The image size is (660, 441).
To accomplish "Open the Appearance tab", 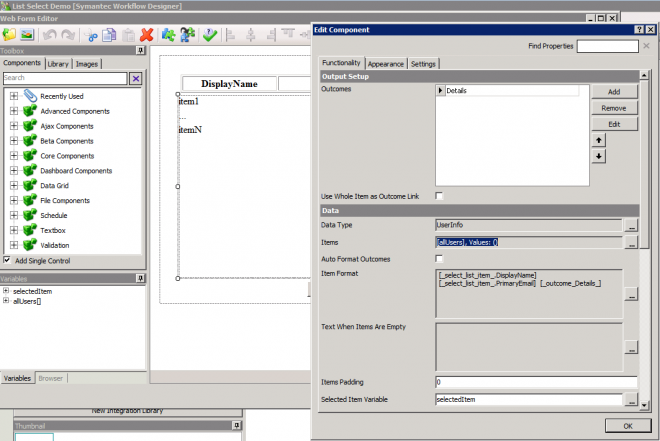I will pos(386,64).
